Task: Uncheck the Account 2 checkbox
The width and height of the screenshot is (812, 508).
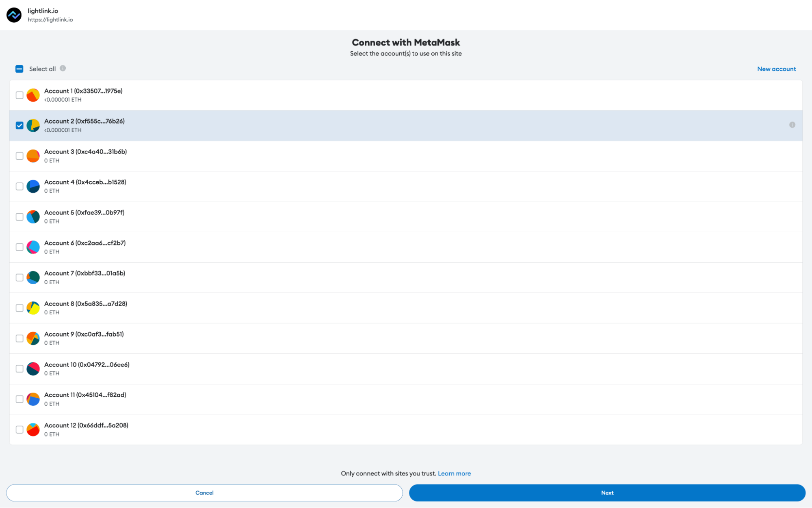Action: [x=19, y=126]
